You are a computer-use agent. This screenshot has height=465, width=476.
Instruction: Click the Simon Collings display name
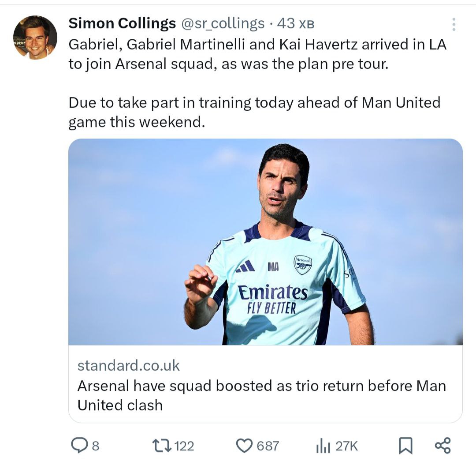[122, 24]
